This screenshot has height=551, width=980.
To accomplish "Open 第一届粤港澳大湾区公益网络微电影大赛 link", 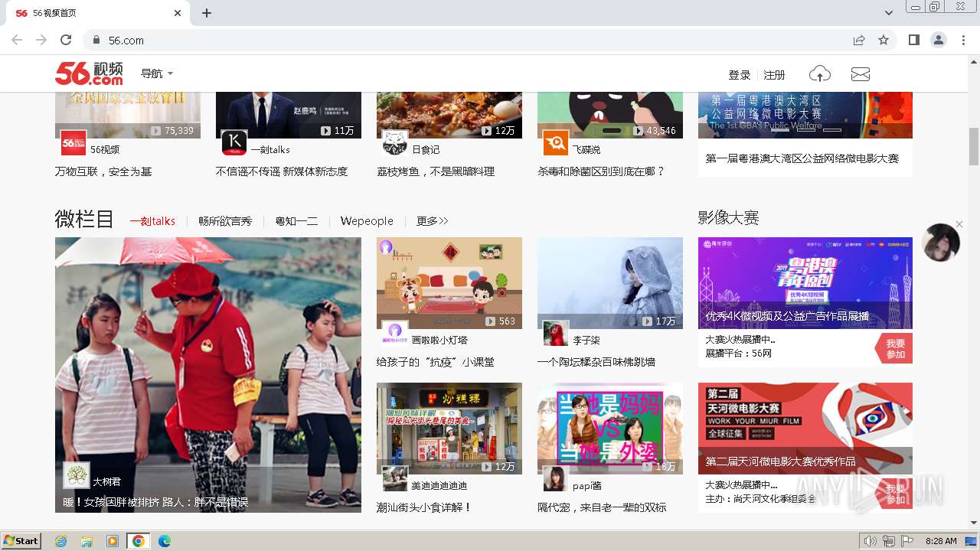I will tap(802, 158).
